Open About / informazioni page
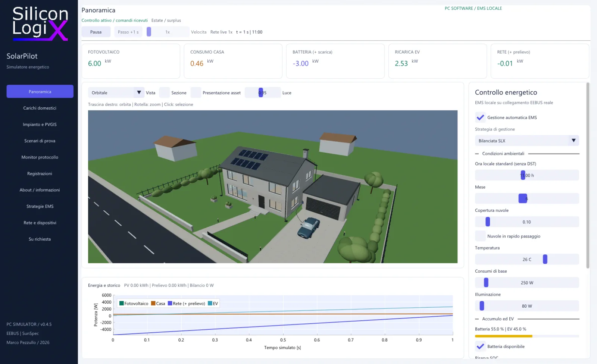Screen dimensions: 597x364 click(x=40, y=190)
